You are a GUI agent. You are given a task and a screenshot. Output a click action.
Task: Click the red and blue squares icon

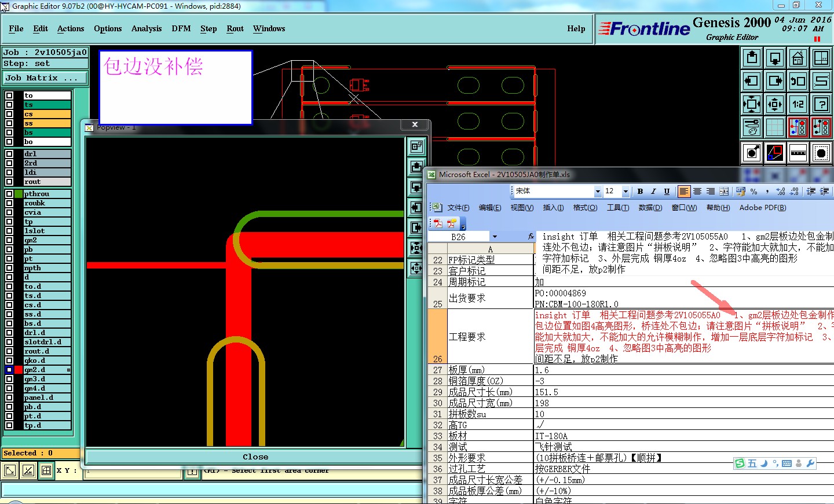(x=775, y=153)
